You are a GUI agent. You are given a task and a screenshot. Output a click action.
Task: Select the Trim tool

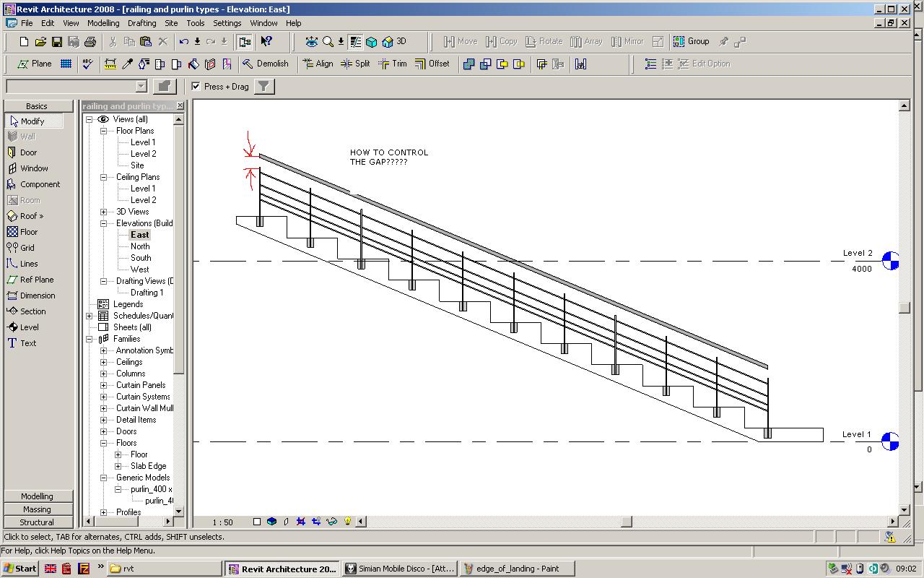(393, 64)
